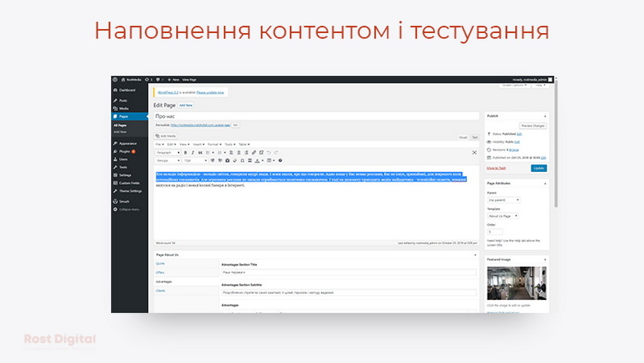
Task: Open the editor help question icon
Action: [281, 160]
